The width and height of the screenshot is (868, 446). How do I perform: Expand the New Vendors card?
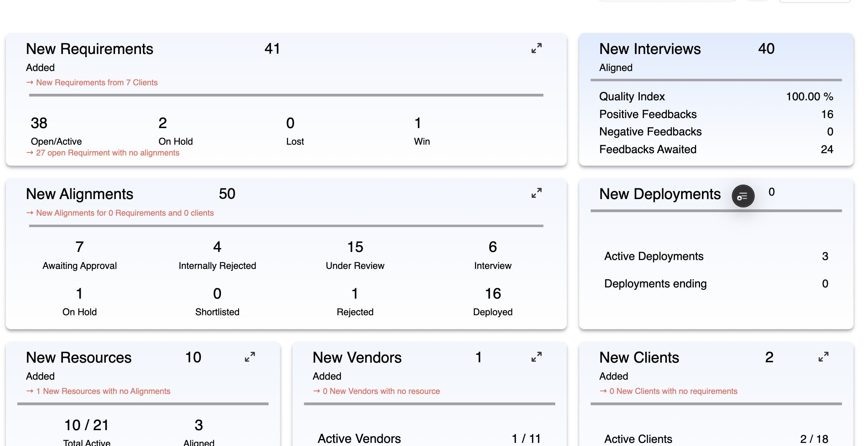click(x=536, y=357)
